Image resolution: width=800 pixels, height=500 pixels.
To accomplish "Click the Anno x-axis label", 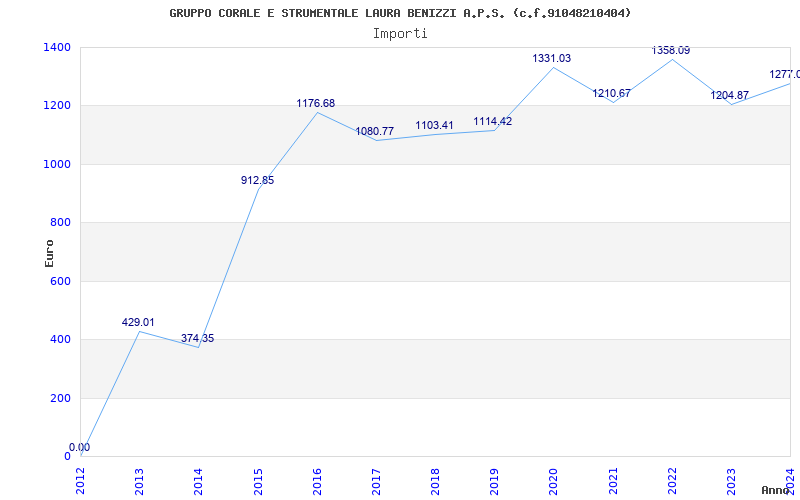I will click(776, 490).
